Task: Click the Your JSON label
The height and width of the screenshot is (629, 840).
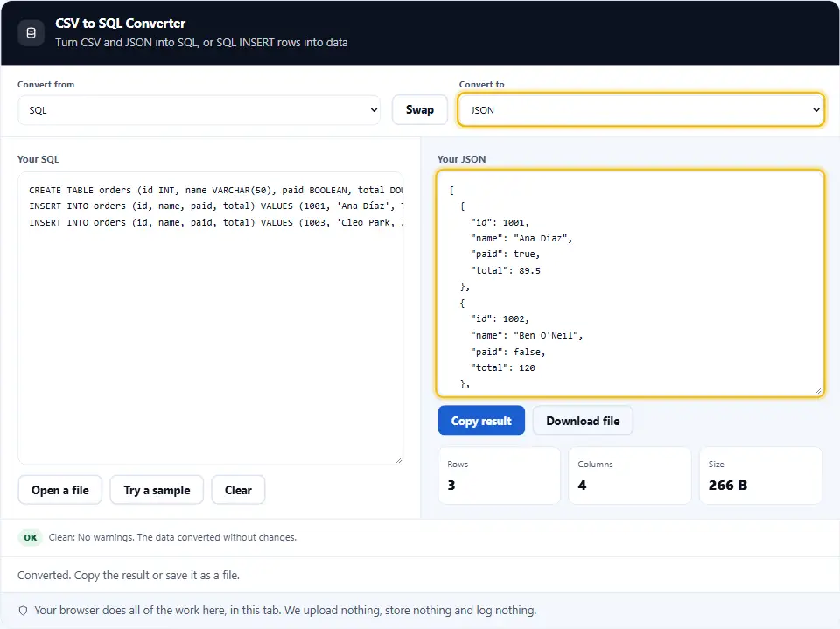Action: [461, 159]
